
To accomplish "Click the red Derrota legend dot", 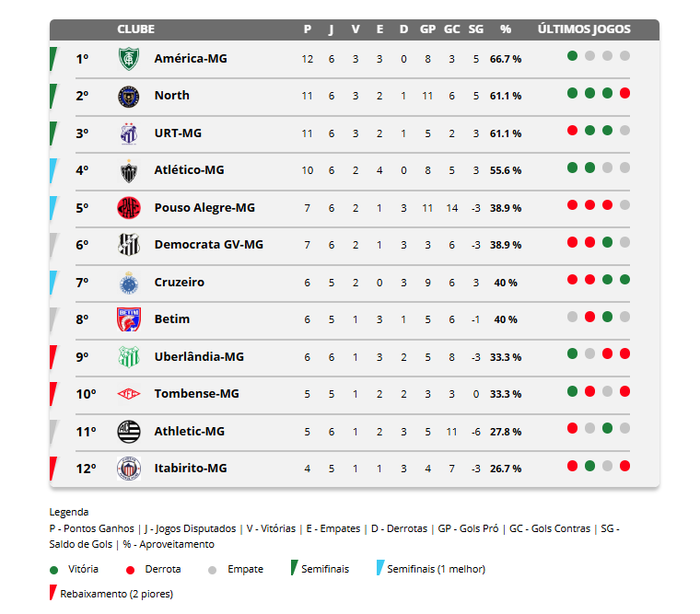I will pos(132,569).
